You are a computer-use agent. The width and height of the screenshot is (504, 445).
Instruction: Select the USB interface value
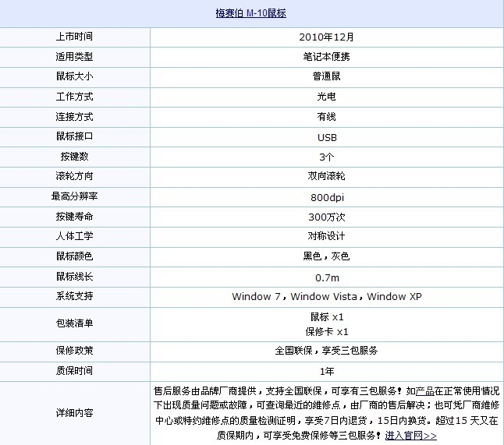coord(326,136)
